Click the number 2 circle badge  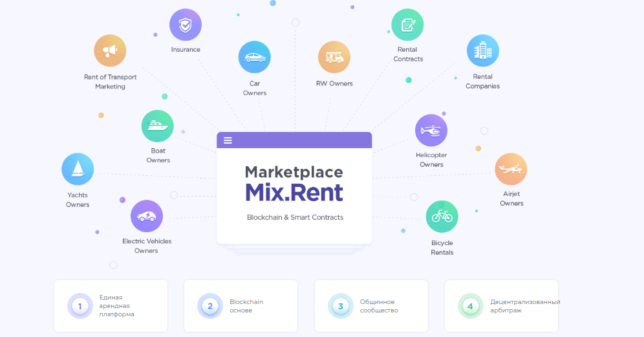tap(210, 306)
